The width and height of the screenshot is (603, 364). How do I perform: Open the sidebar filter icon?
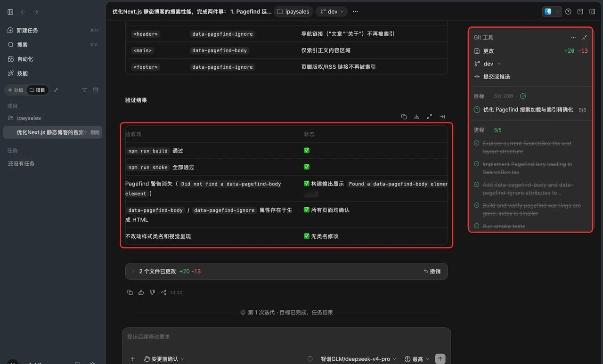click(84, 90)
